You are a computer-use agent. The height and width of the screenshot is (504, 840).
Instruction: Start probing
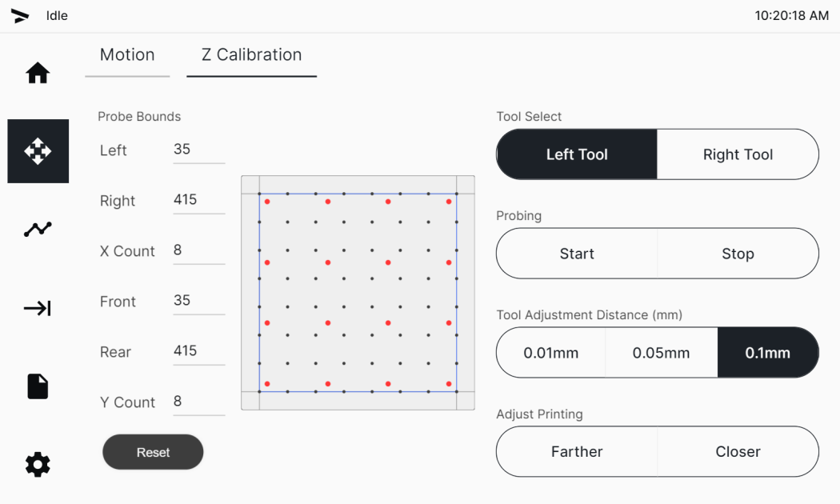click(x=577, y=254)
